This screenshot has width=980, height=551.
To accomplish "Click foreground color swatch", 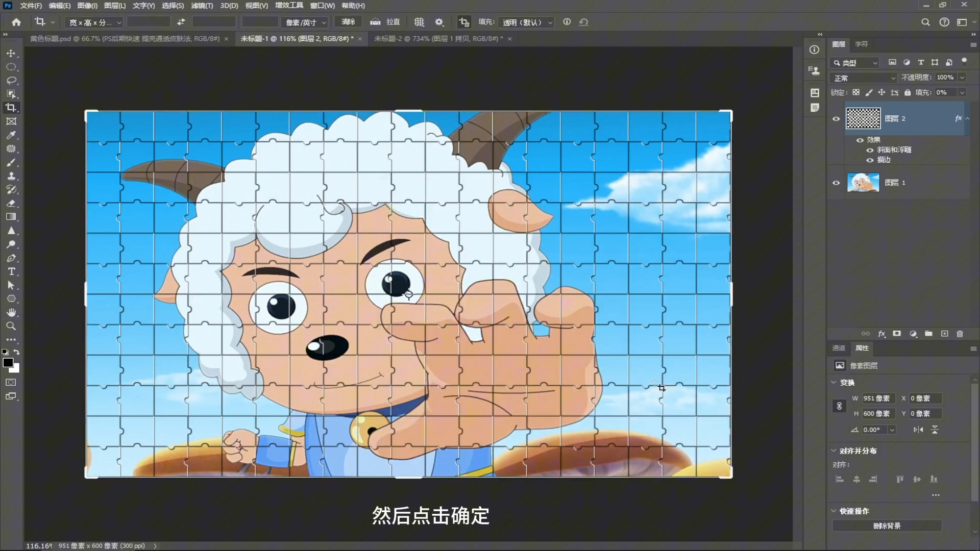I will pyautogui.click(x=8, y=363).
